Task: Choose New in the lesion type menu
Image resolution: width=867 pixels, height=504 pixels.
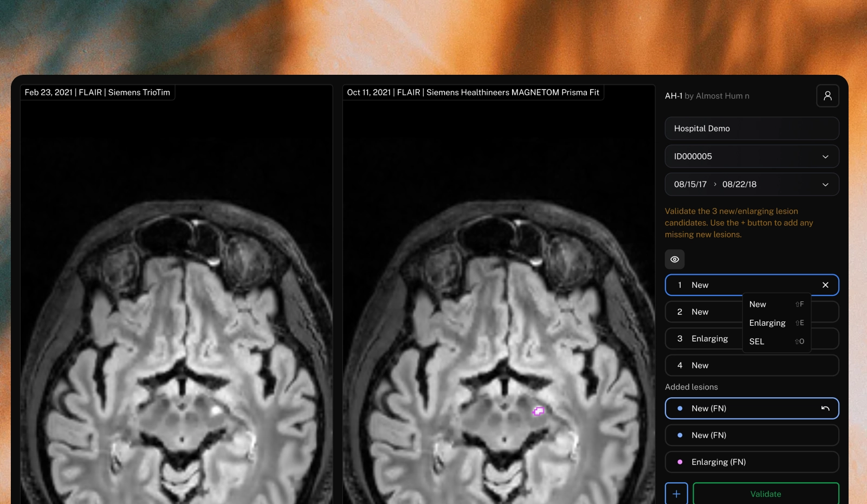Action: (777, 305)
